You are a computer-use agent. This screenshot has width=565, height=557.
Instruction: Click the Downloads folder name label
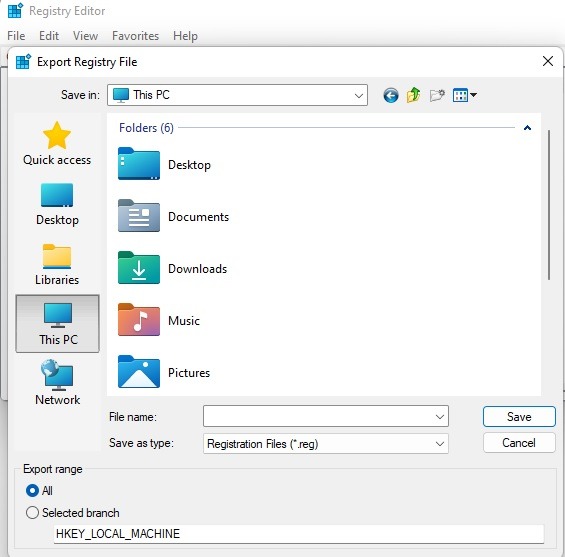(x=197, y=269)
